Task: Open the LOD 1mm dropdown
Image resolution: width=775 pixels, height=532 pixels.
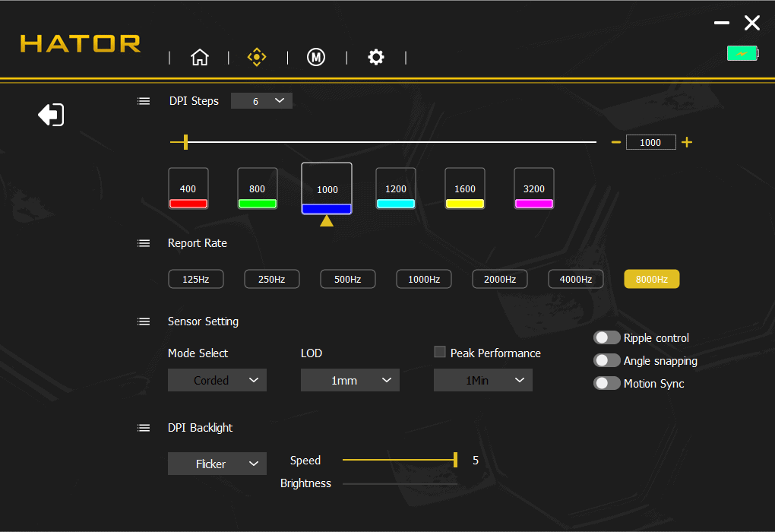Action: coord(350,381)
